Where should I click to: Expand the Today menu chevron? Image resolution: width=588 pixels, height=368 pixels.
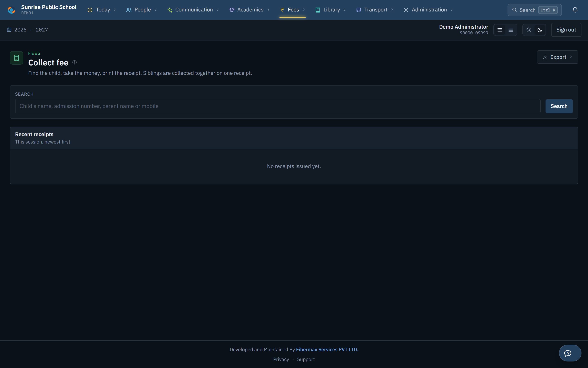coord(115,10)
